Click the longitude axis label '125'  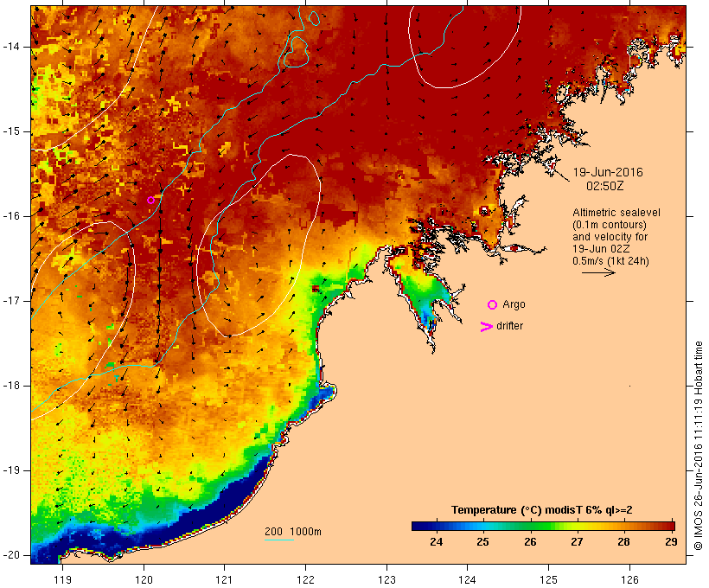548,580
